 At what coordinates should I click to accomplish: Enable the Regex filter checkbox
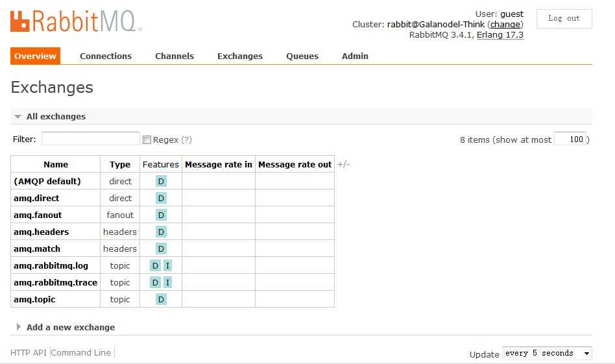(147, 140)
